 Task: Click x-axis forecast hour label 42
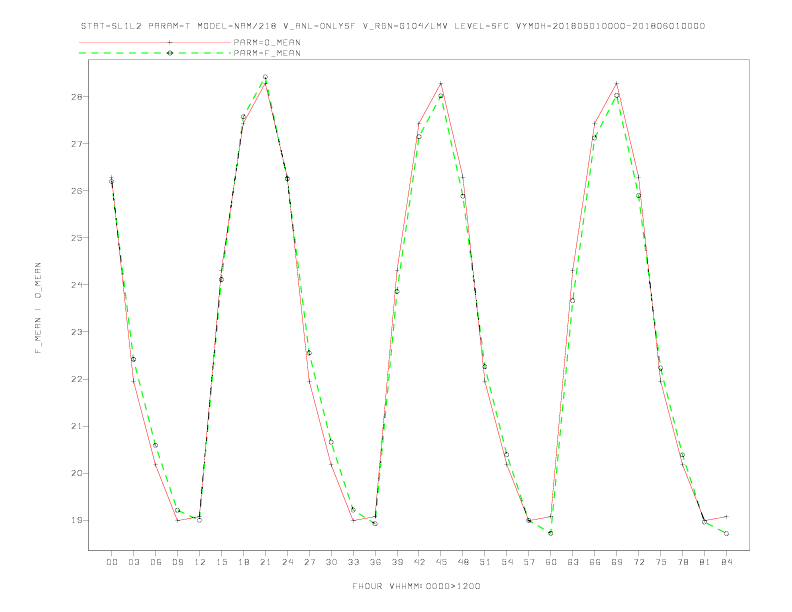pyautogui.click(x=419, y=562)
